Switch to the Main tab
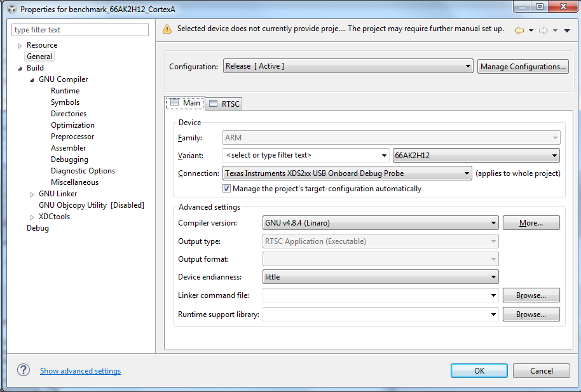Screen dimensions: 581x392 tap(185, 103)
